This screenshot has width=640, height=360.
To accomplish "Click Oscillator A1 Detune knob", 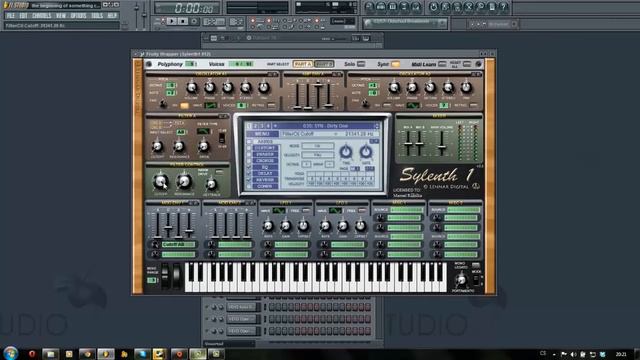I will (228, 87).
